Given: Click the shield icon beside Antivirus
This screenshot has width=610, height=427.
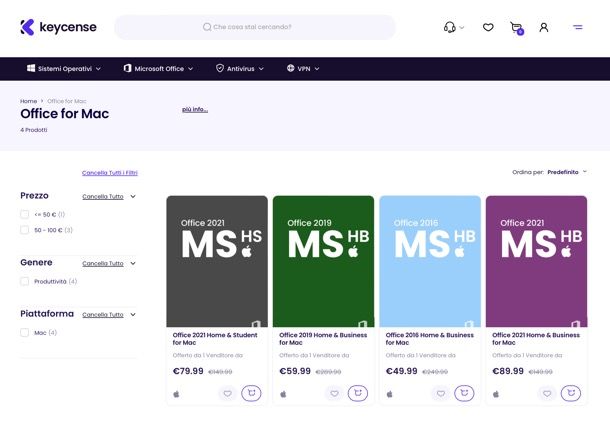Looking at the screenshot, I should (x=220, y=68).
